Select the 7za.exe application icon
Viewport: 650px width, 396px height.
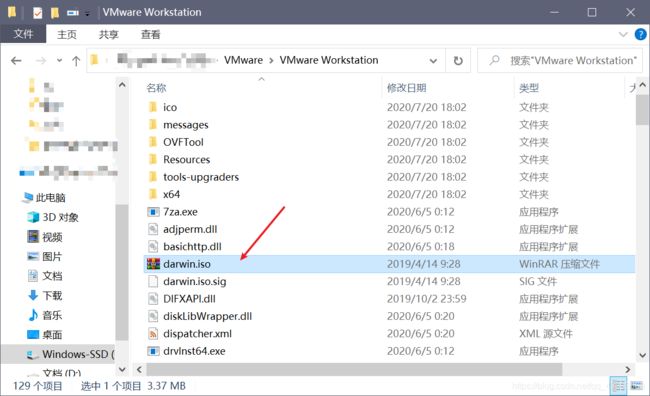coord(153,212)
